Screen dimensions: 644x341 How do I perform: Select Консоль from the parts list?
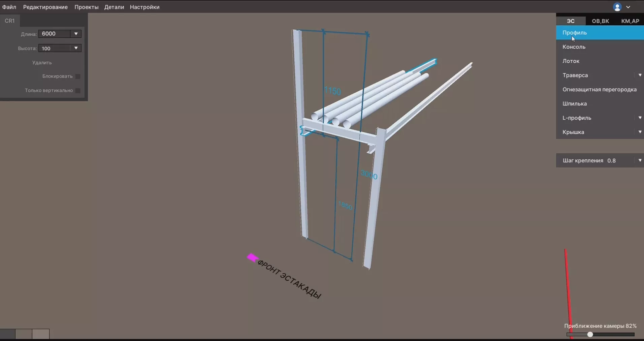point(574,47)
